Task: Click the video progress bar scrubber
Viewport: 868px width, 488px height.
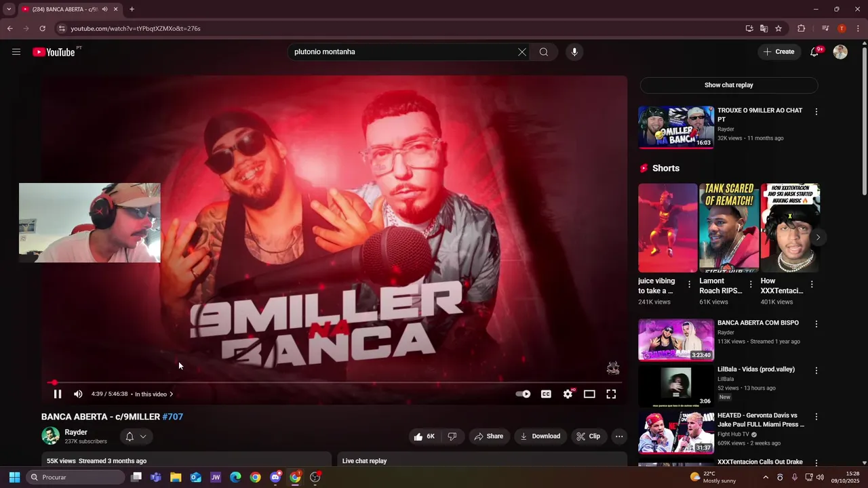Action: click(x=54, y=383)
